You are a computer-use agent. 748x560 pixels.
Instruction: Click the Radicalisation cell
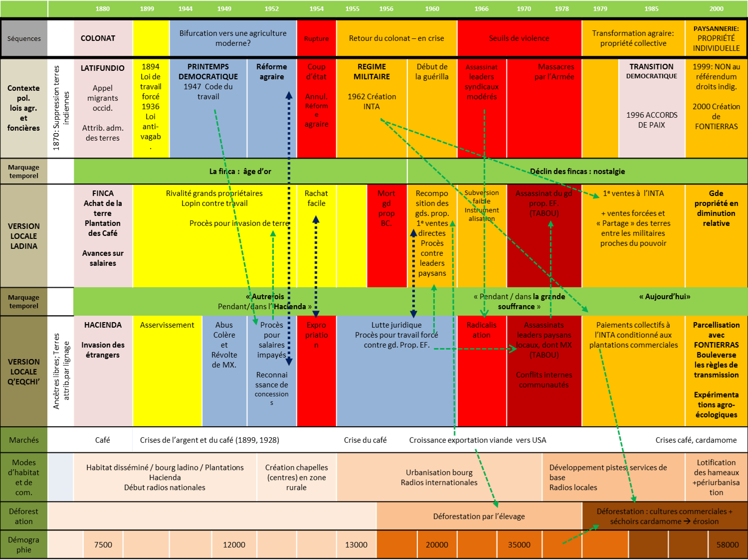click(482, 371)
